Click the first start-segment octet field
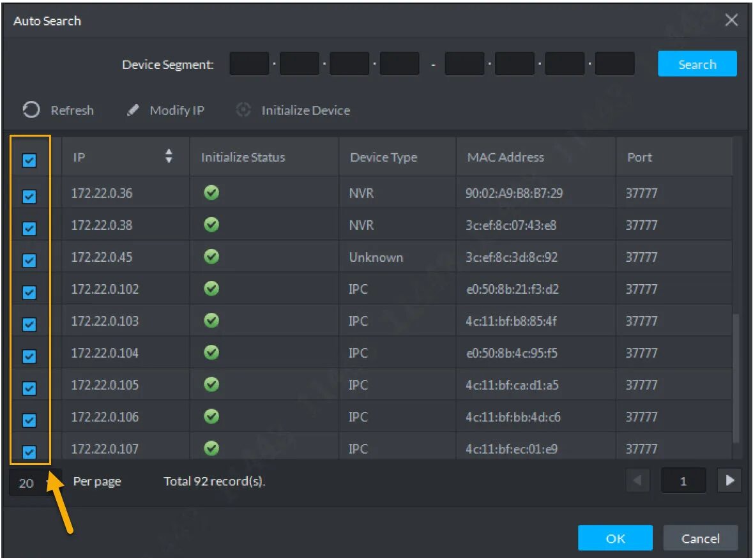 tap(249, 64)
